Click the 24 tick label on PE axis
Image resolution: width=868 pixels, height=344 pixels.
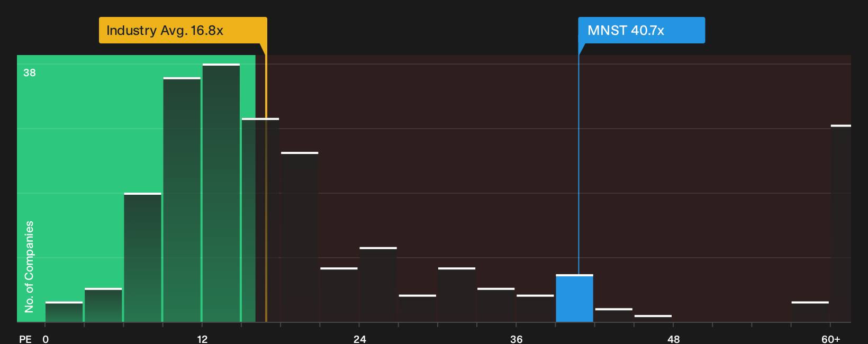click(360, 339)
